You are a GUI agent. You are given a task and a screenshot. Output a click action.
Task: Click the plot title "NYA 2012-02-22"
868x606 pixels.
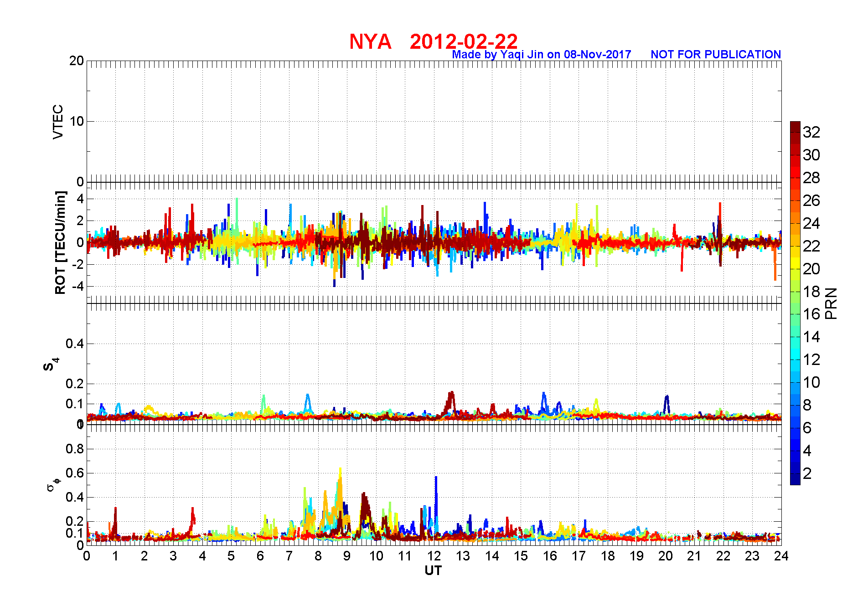tap(434, 42)
